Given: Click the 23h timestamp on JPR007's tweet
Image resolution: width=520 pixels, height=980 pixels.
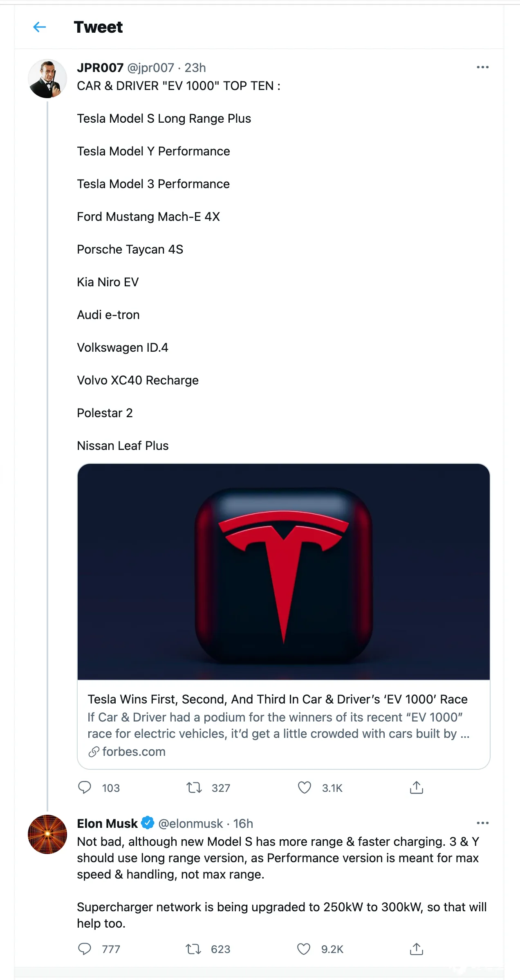Looking at the screenshot, I should tap(195, 67).
